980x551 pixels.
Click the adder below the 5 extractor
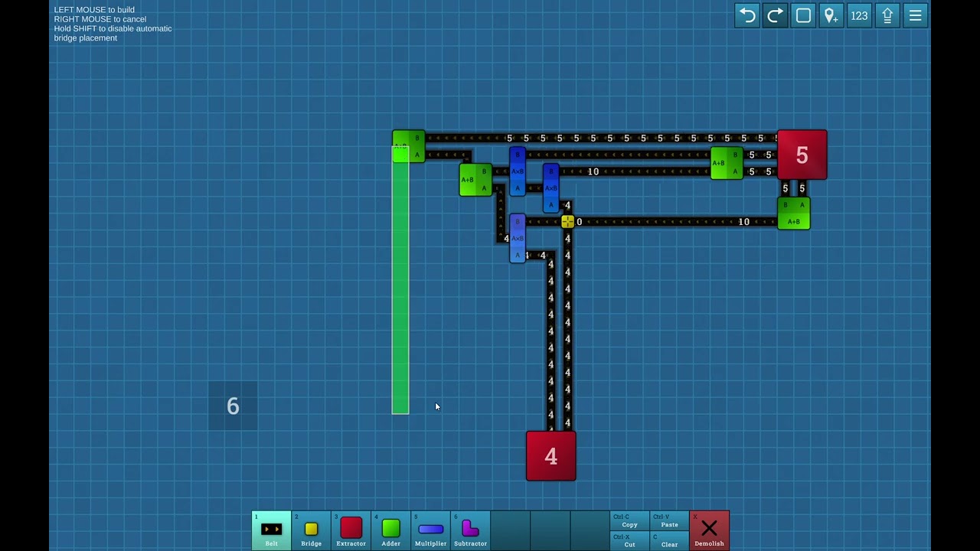pyautogui.click(x=794, y=214)
